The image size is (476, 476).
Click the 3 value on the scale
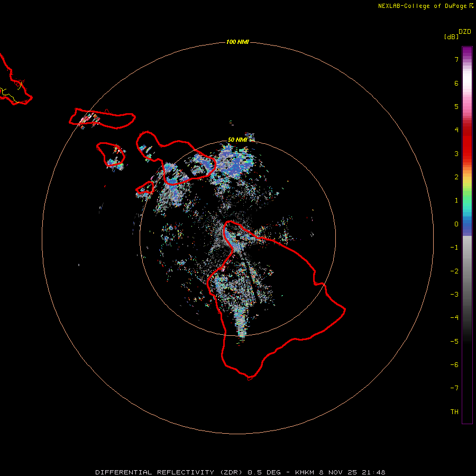pyautogui.click(x=456, y=153)
